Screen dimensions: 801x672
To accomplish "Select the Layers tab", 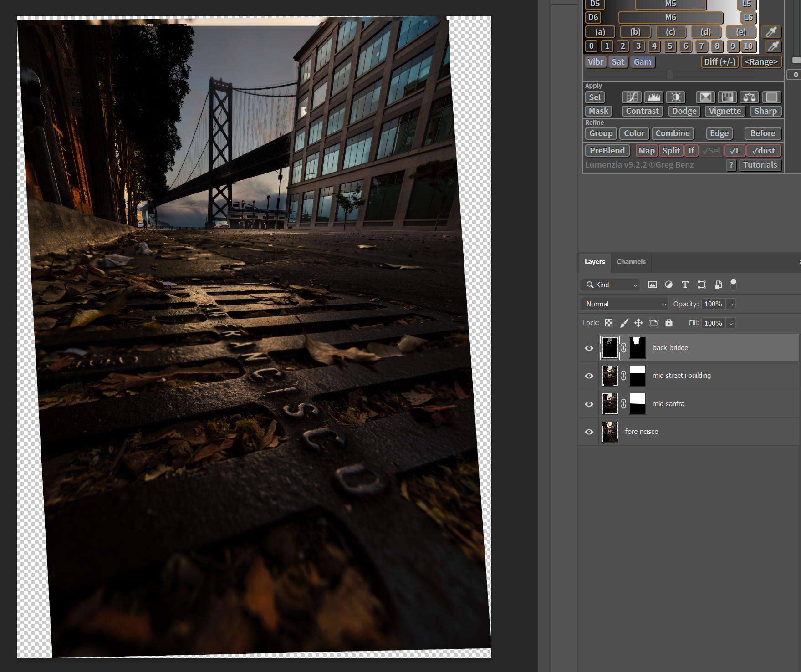I will click(x=594, y=262).
